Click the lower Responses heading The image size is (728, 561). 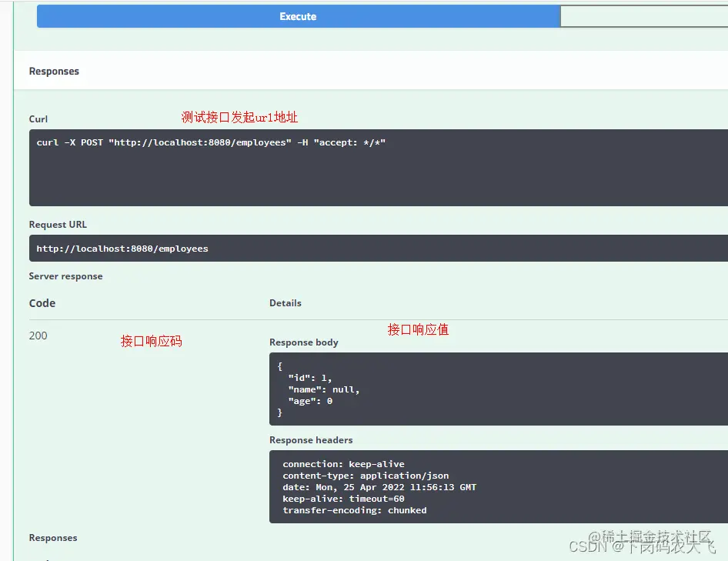(53, 538)
